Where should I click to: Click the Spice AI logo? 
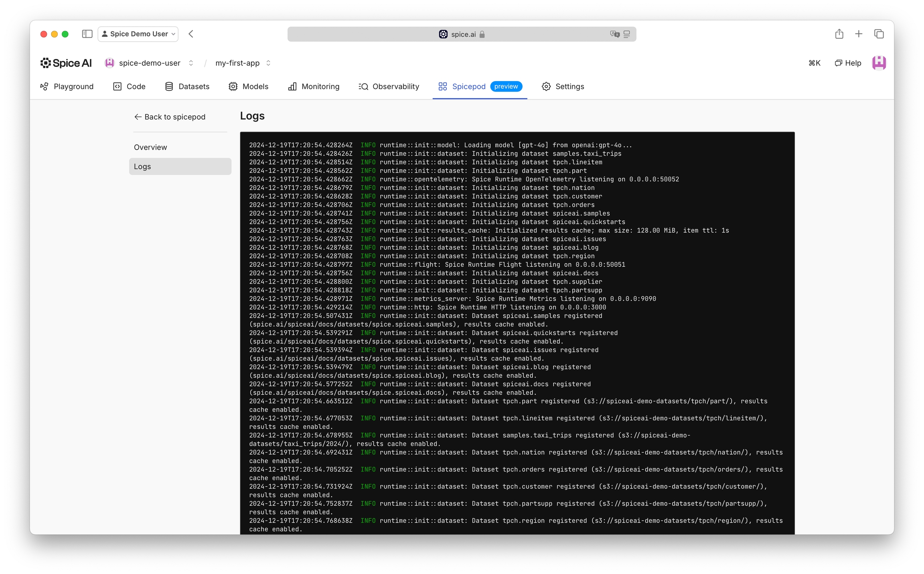click(x=66, y=63)
